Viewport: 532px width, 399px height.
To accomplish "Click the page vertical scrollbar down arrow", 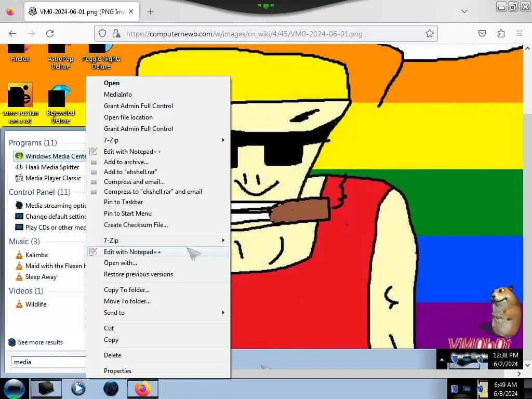I will [x=528, y=365].
